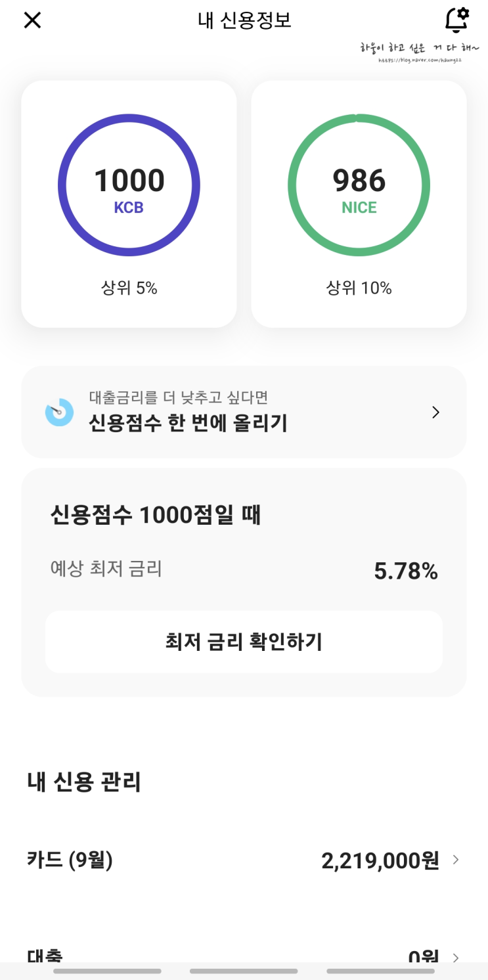Tap the middle bottom navigation bar pill
The width and height of the screenshot is (488, 980).
point(244,971)
